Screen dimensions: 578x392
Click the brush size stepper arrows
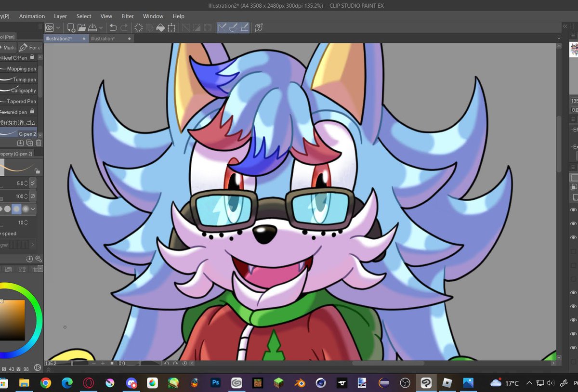point(26,183)
